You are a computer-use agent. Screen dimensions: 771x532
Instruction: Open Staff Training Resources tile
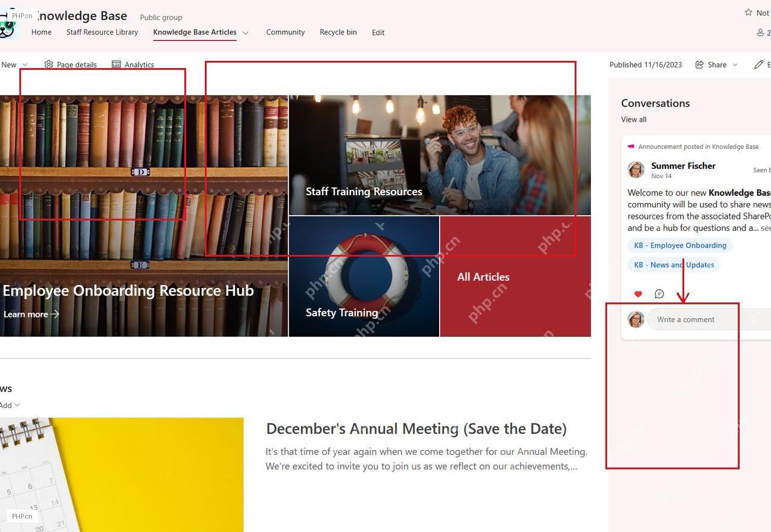pos(440,155)
